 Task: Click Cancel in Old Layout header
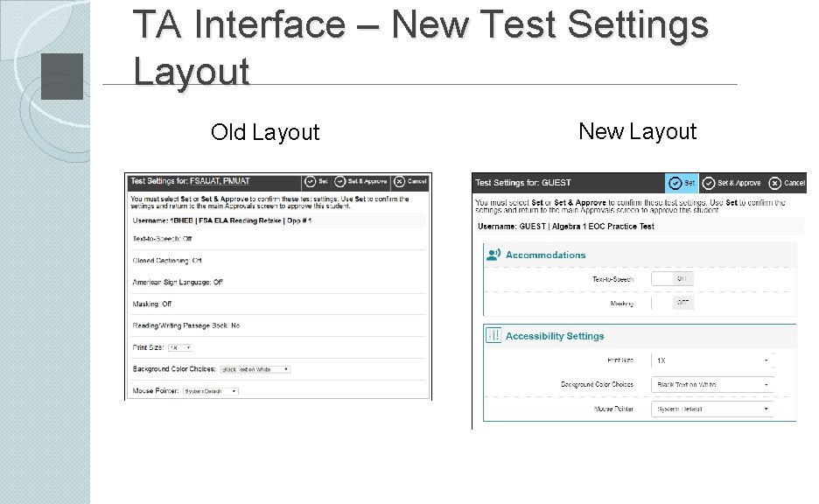point(410,182)
